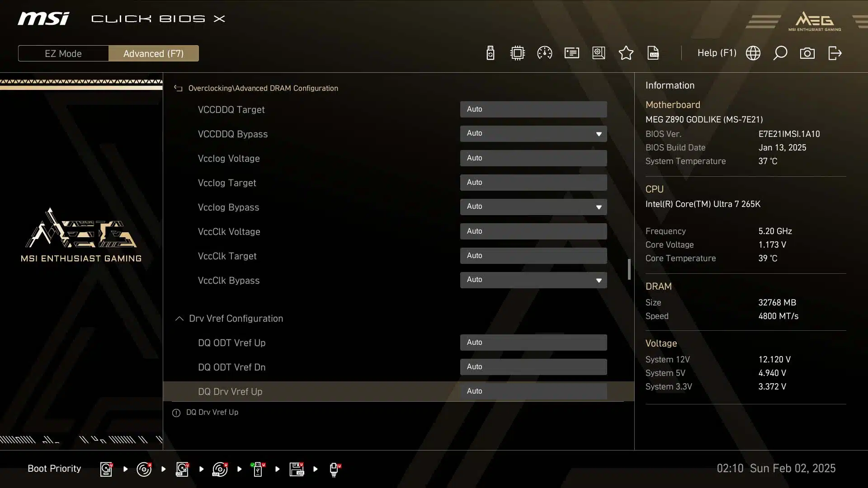
Task: Open the board settings gear icon
Action: [599, 53]
